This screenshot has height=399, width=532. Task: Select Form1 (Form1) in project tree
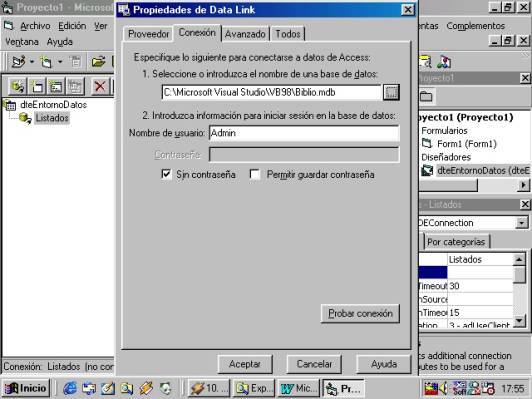click(467, 144)
